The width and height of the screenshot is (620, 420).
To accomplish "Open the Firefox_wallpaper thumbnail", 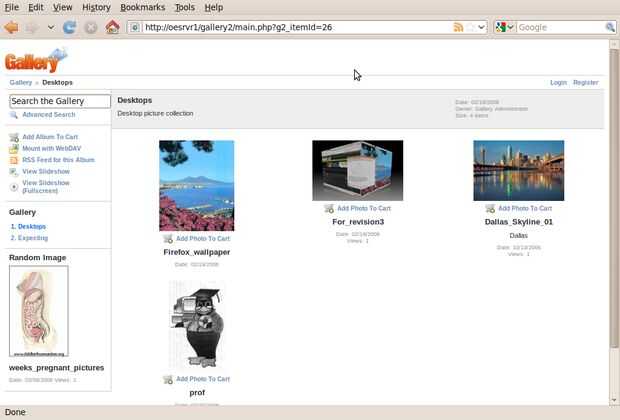I will coord(197,185).
